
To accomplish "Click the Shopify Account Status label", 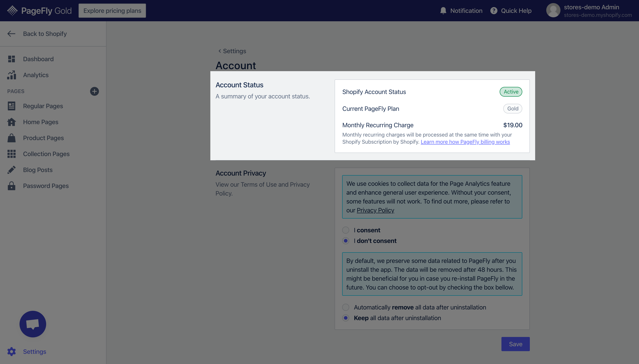I will point(374,92).
